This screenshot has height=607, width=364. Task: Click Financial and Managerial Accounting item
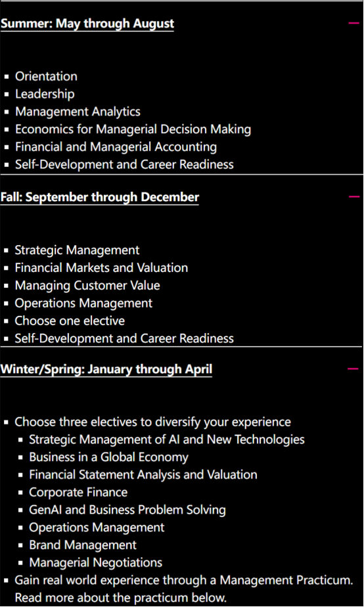116,146
